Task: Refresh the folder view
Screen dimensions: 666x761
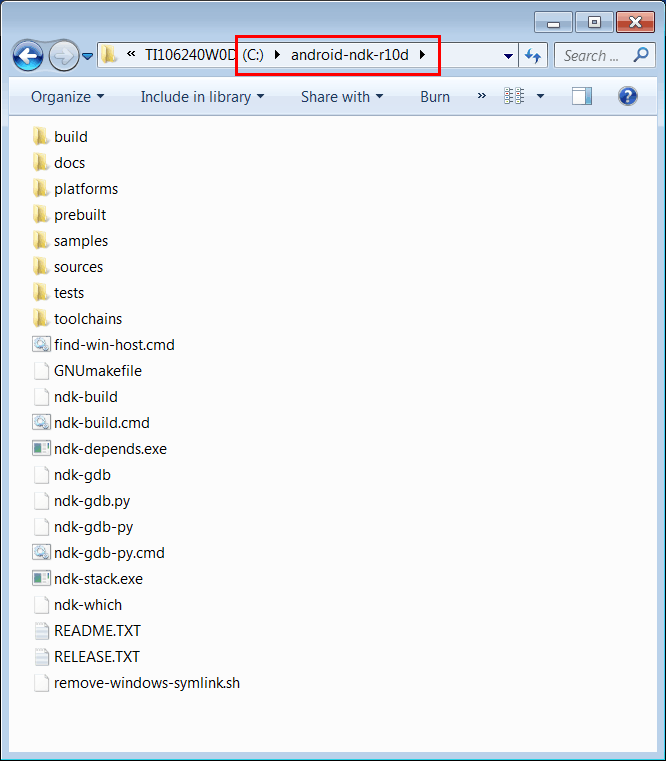Action: (x=533, y=56)
